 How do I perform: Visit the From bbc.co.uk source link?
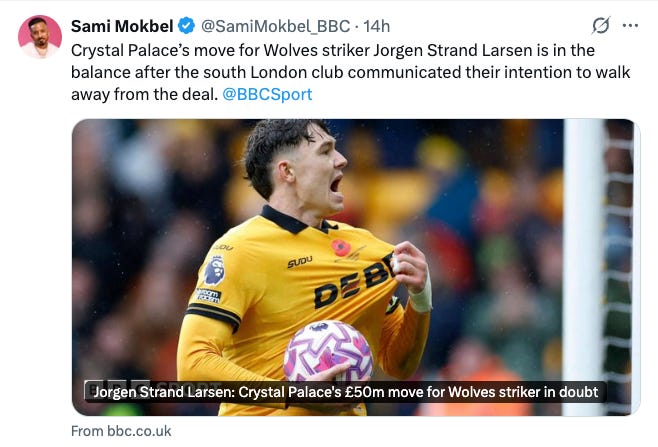121,431
